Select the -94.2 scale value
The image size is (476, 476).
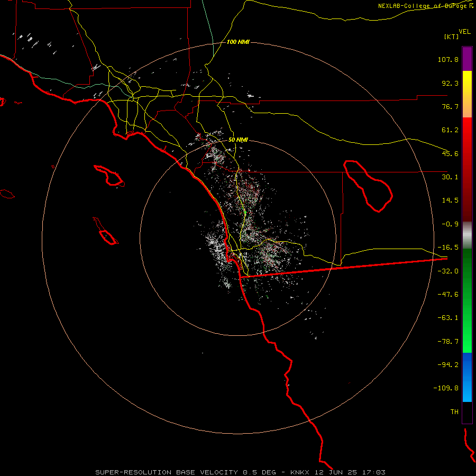coord(448,364)
